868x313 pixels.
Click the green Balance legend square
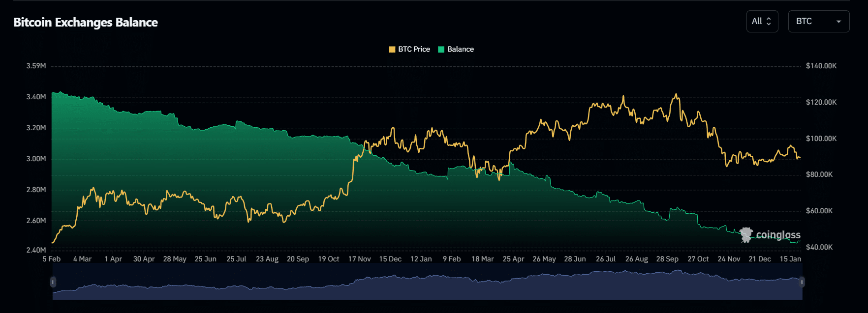pyautogui.click(x=441, y=49)
